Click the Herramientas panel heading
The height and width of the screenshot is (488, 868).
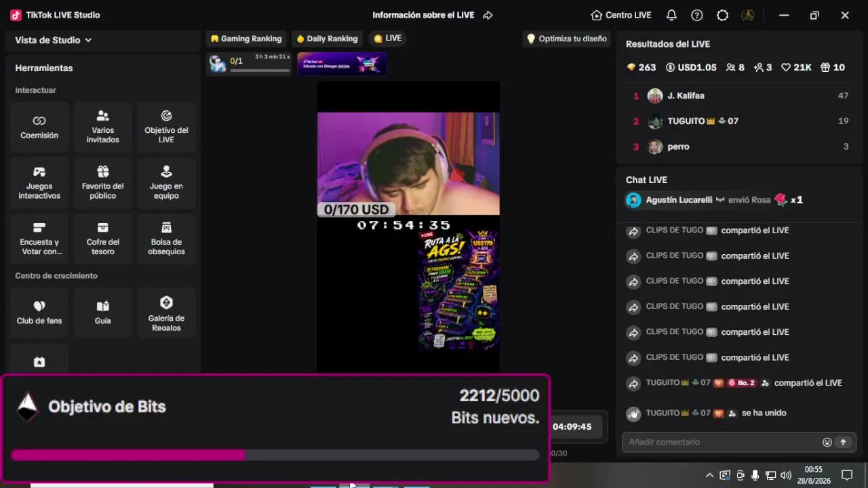point(44,68)
